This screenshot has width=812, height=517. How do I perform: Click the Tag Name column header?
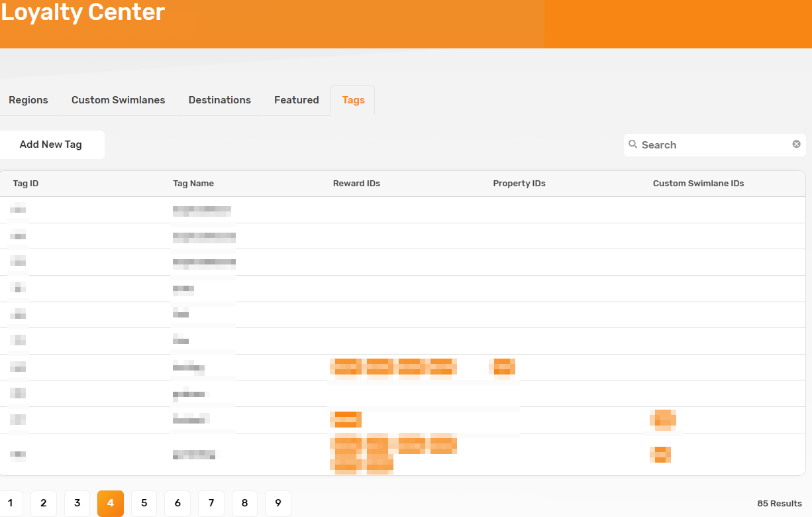pyautogui.click(x=193, y=184)
